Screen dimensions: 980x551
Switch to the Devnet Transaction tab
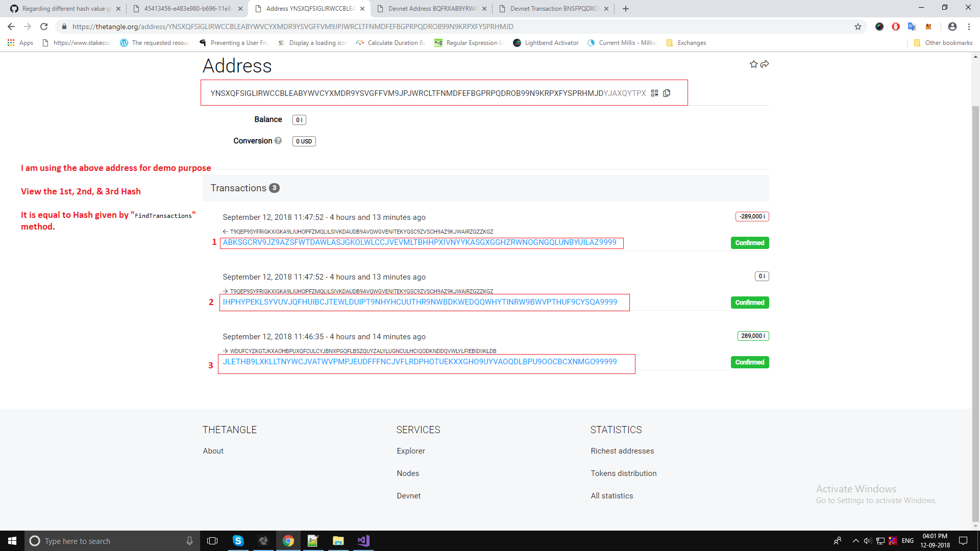point(554,9)
